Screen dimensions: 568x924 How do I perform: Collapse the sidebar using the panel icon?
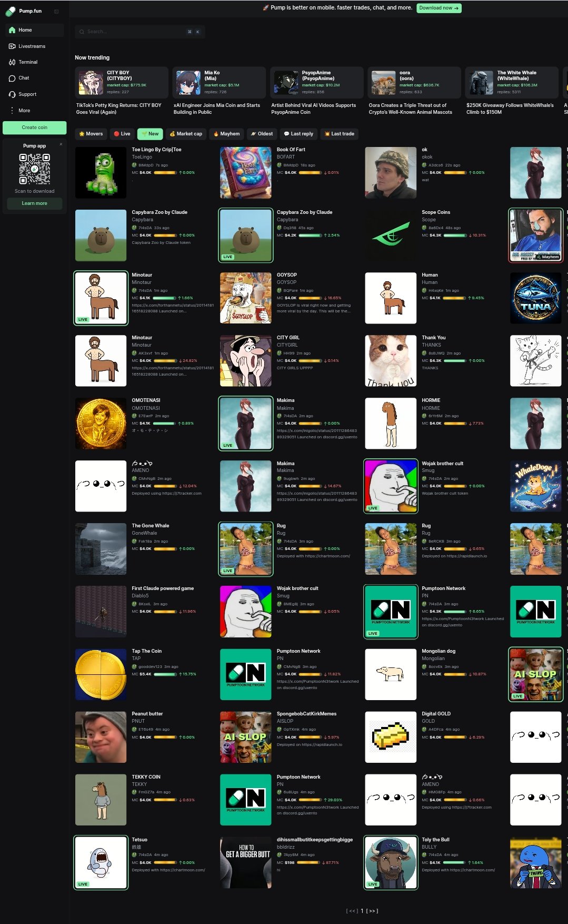pos(56,11)
